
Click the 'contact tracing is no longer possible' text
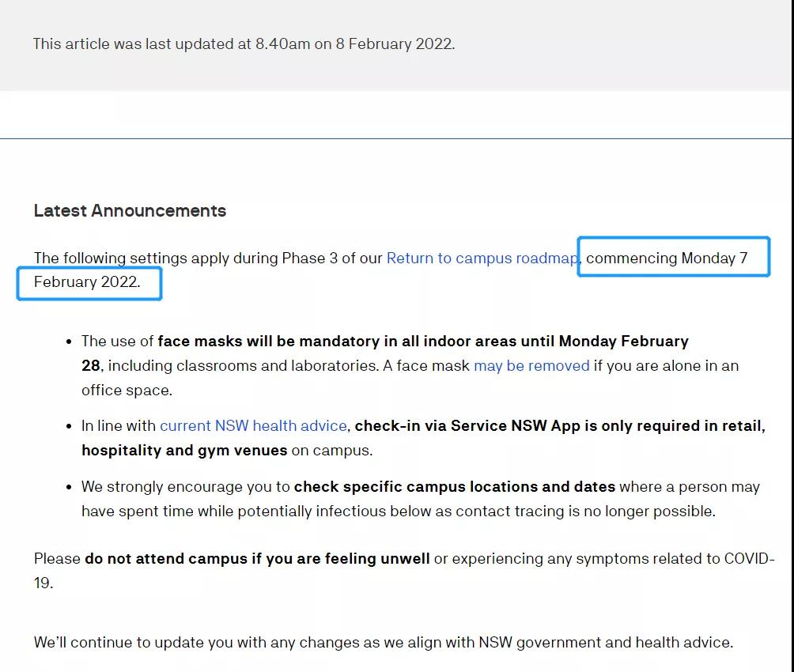click(596, 512)
